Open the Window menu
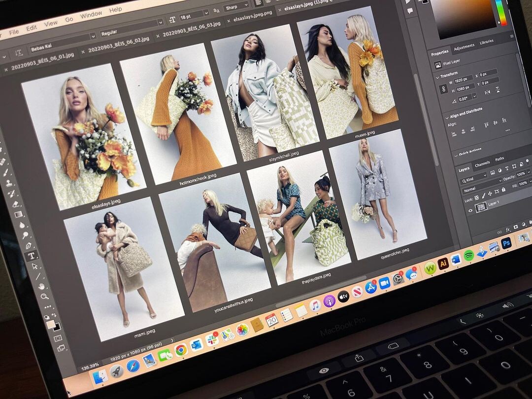This screenshot has height=399, width=532. point(91,15)
